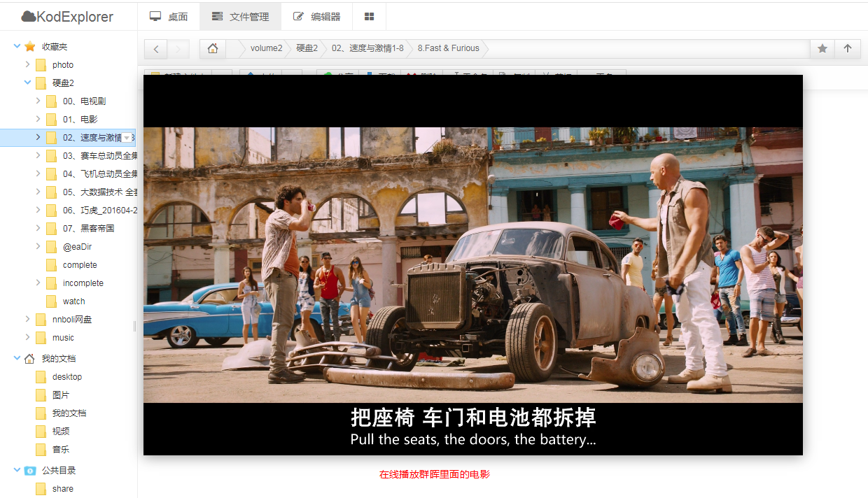Image resolution: width=868 pixels, height=498 pixels.
Task: Click the blue folder icon of 公共目录
Action: pos(29,470)
